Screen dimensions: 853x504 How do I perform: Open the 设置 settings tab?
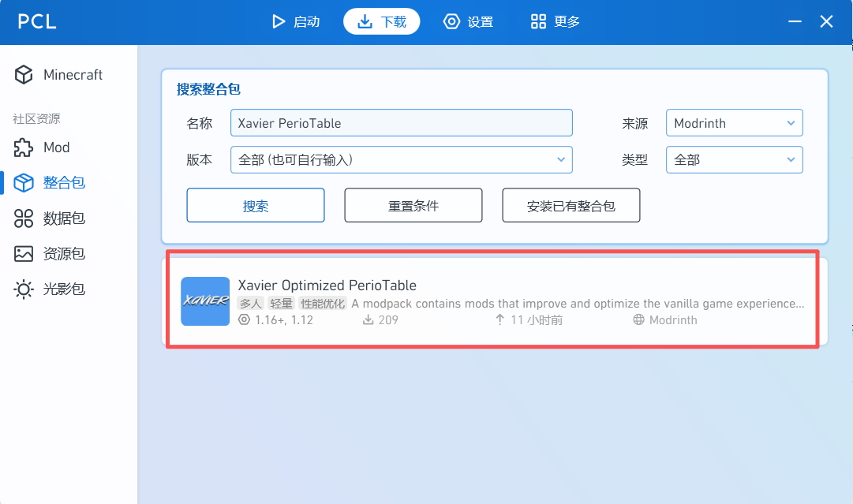469,22
